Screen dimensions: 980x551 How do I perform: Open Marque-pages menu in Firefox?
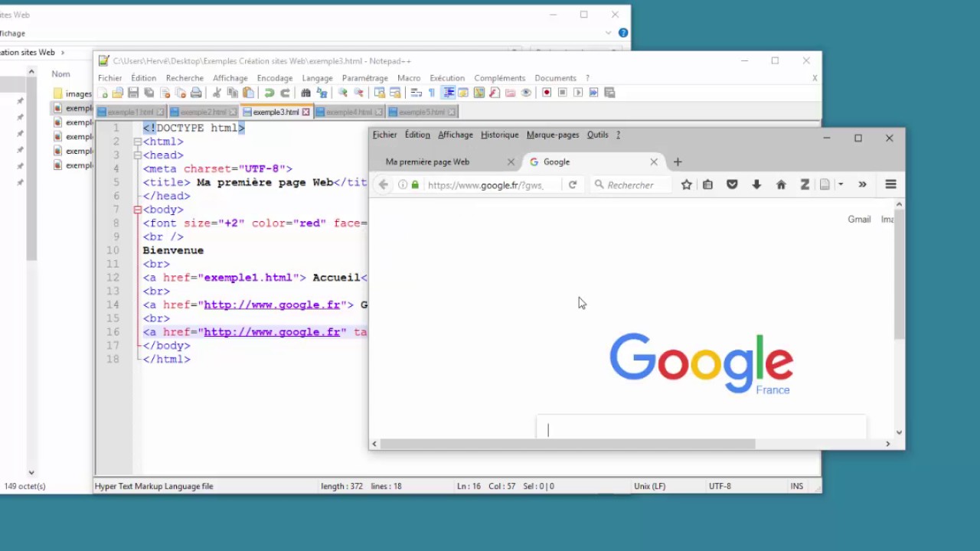click(x=553, y=135)
